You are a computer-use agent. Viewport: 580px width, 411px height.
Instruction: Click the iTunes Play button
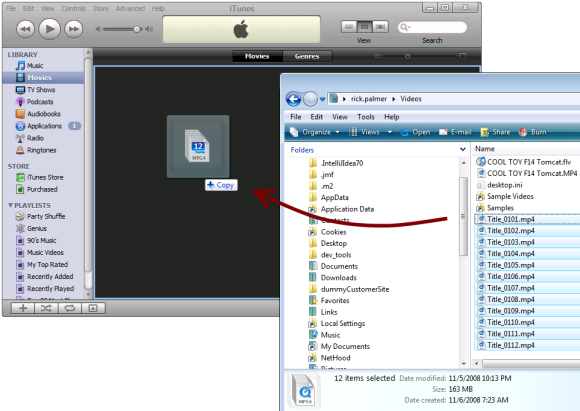50,29
